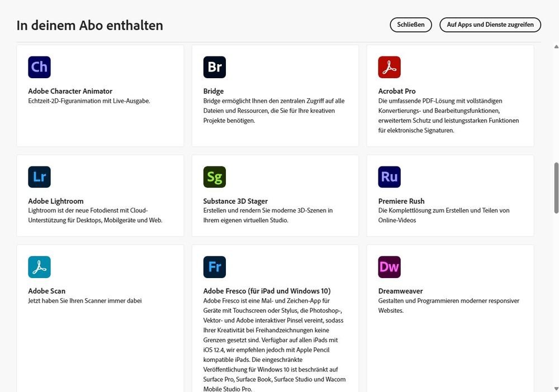This screenshot has height=392, width=559.
Task: Click the Dreamweaver title text
Action: pos(400,291)
